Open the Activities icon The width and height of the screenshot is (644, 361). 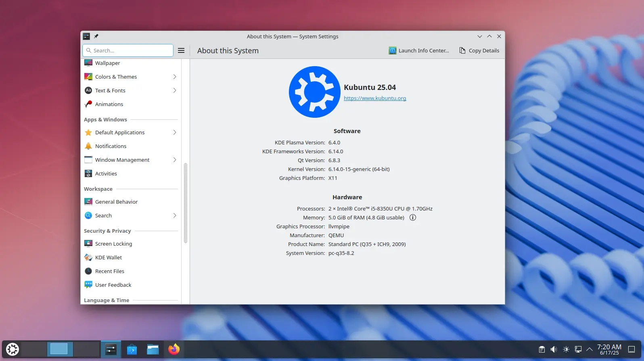point(88,173)
